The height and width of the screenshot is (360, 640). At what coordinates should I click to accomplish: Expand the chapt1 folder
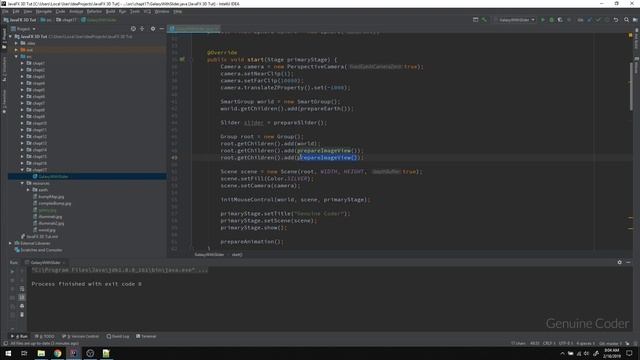[22, 63]
